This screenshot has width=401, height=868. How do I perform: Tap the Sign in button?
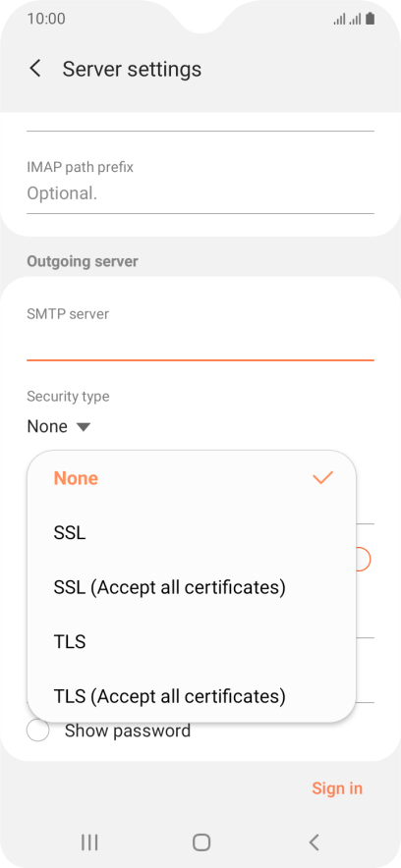point(337,788)
